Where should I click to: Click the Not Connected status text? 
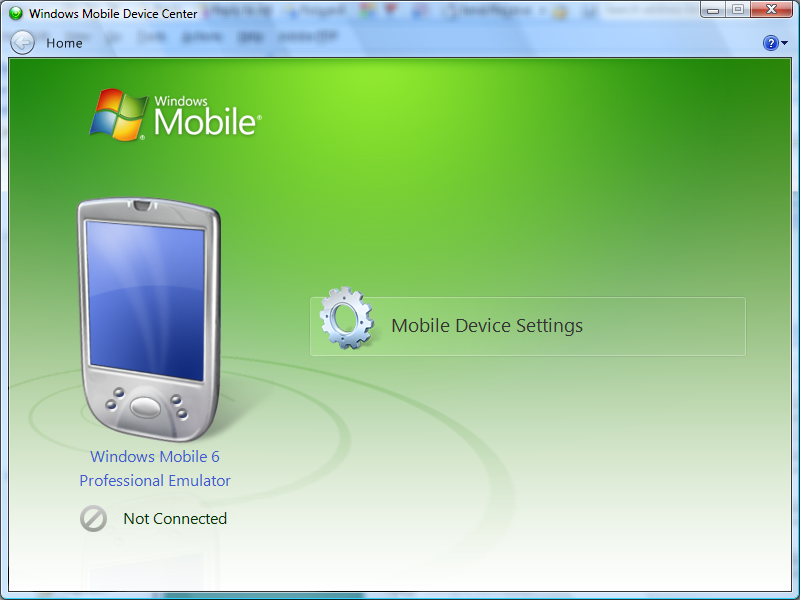pyautogui.click(x=175, y=518)
